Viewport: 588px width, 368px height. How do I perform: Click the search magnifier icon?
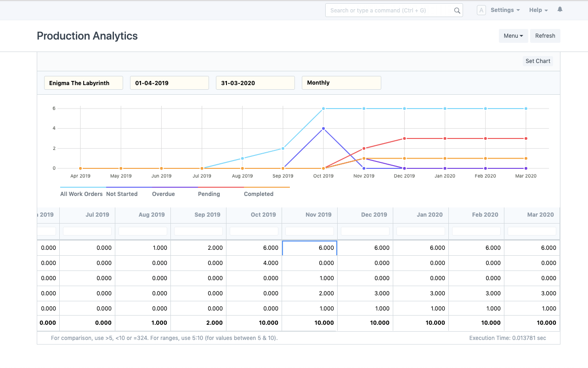pyautogui.click(x=457, y=11)
